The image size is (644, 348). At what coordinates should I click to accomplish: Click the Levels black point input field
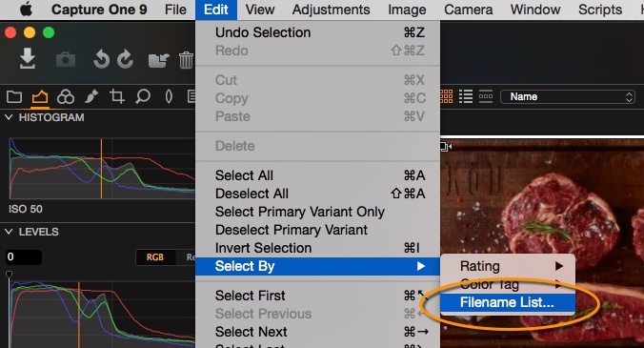tap(24, 257)
